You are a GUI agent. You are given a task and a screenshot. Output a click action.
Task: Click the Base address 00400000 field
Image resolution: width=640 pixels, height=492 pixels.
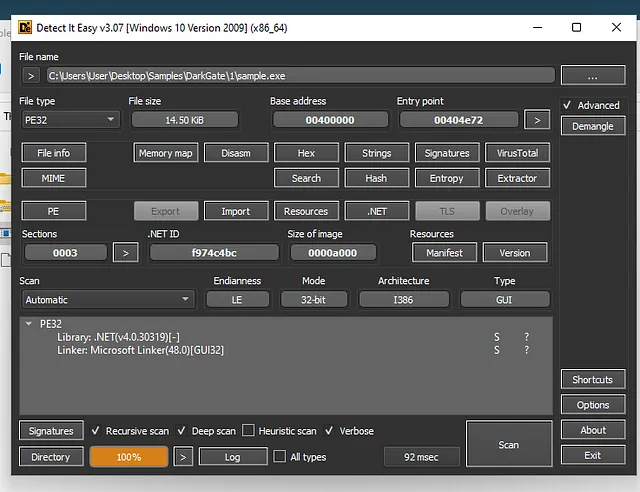(x=330, y=120)
